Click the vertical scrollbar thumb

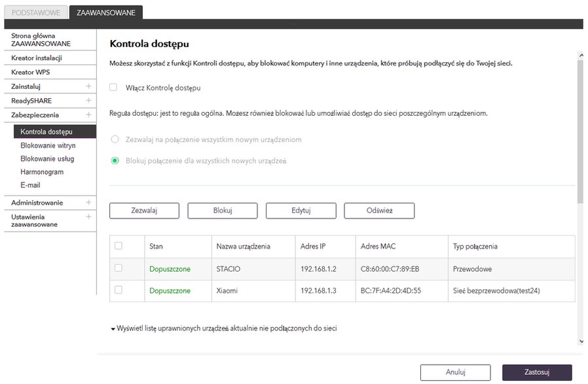coord(581,131)
